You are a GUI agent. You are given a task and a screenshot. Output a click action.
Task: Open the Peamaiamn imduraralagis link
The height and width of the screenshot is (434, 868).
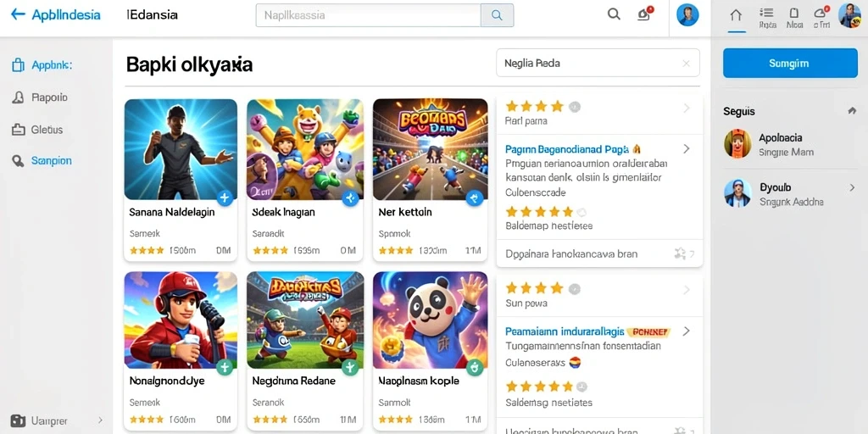pyautogui.click(x=565, y=331)
